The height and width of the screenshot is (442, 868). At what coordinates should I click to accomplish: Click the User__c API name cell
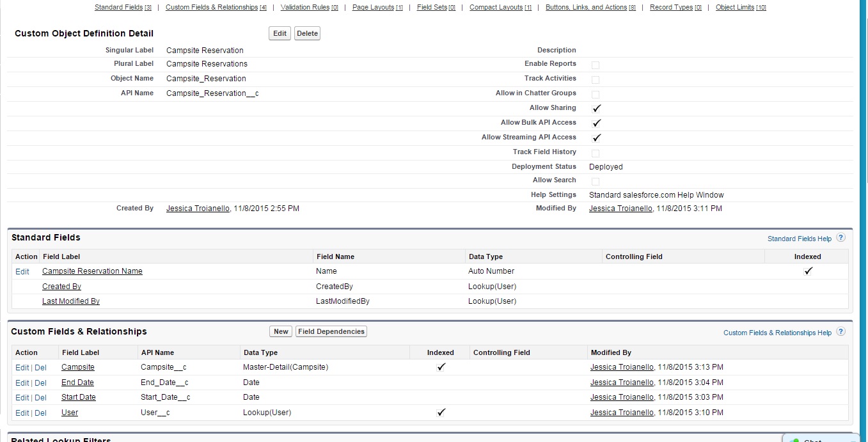pyautogui.click(x=155, y=413)
